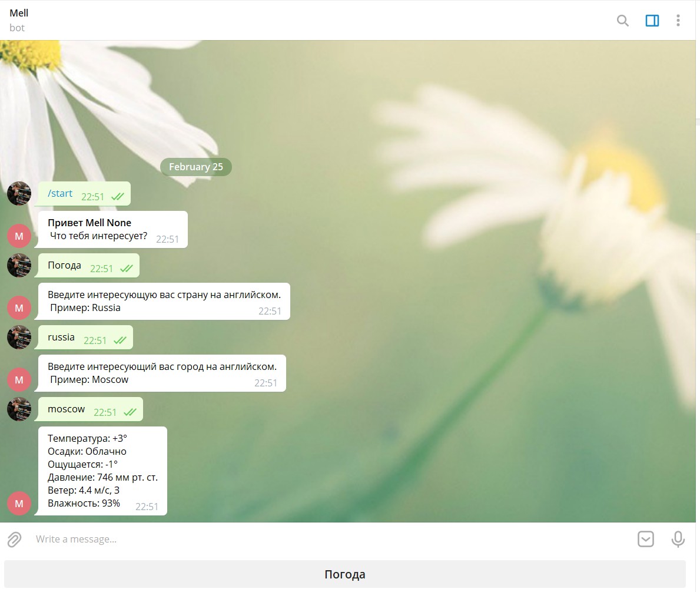Viewport: 700px width, 592px height.
Task: Click bot avatar beside Пример: Russia message
Action: click(19, 308)
